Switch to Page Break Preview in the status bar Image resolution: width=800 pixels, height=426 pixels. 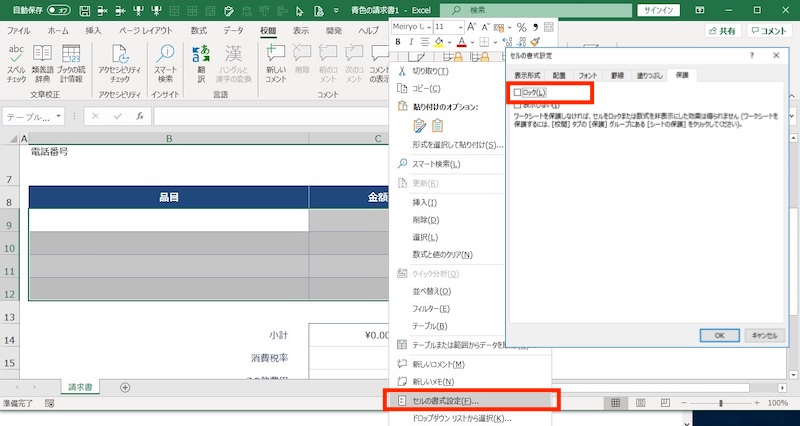665,403
